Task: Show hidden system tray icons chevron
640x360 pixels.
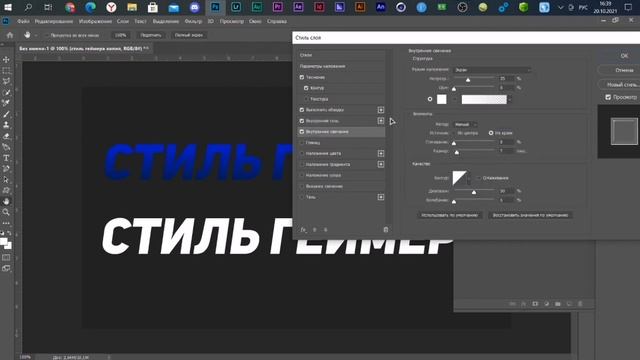Action: click(x=560, y=7)
